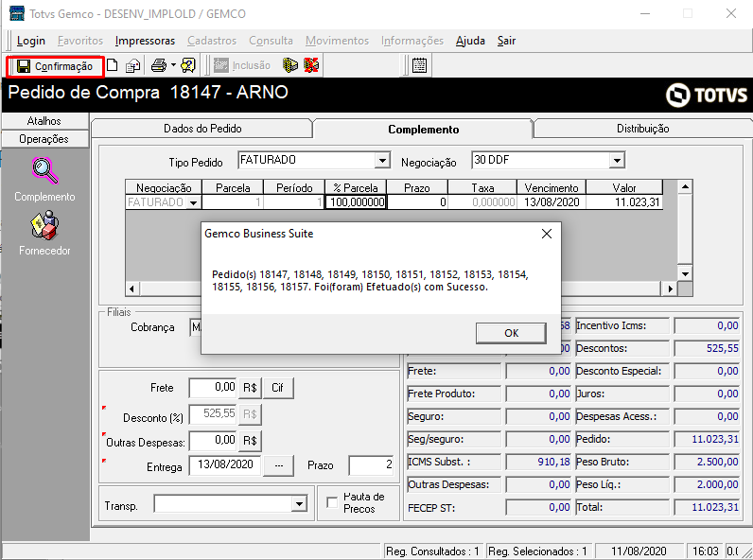Switch to the Dados do Pedido tab
Viewport: 753px width, 560px height.
202,129
